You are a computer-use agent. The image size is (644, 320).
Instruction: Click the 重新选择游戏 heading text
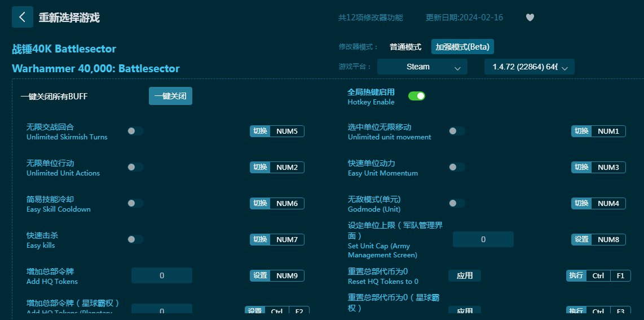click(69, 17)
